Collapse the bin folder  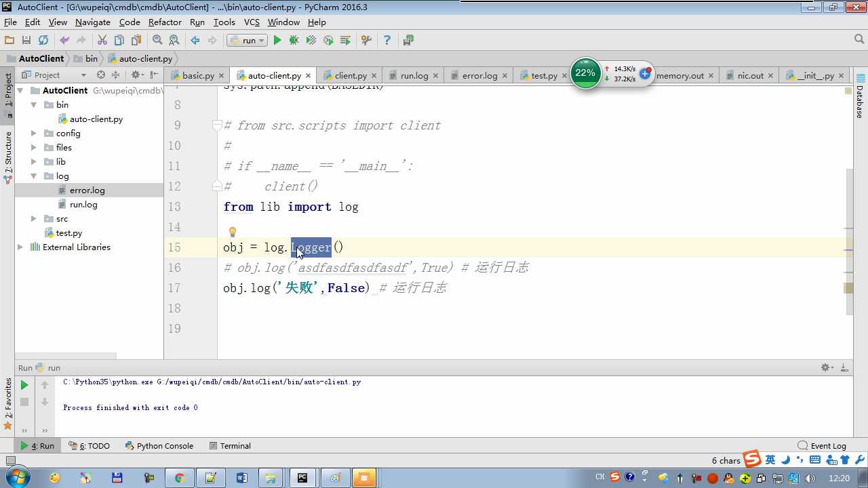[34, 105]
